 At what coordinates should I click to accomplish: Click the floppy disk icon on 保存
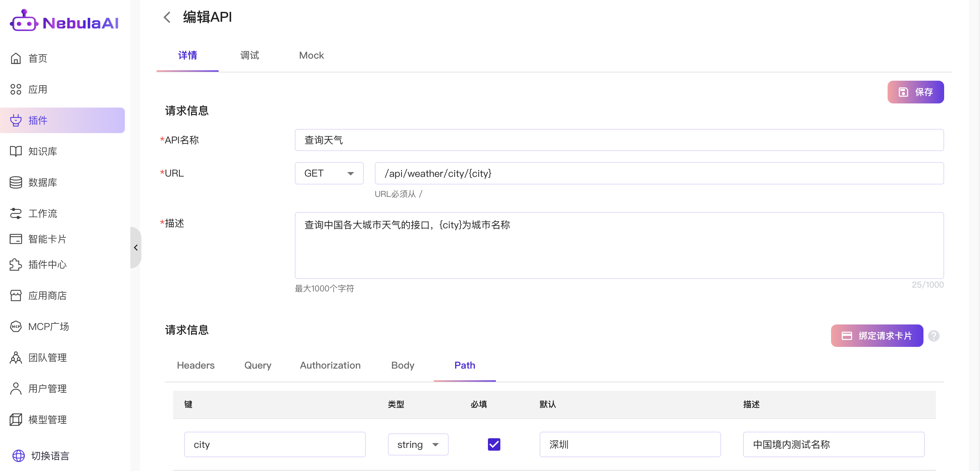903,92
